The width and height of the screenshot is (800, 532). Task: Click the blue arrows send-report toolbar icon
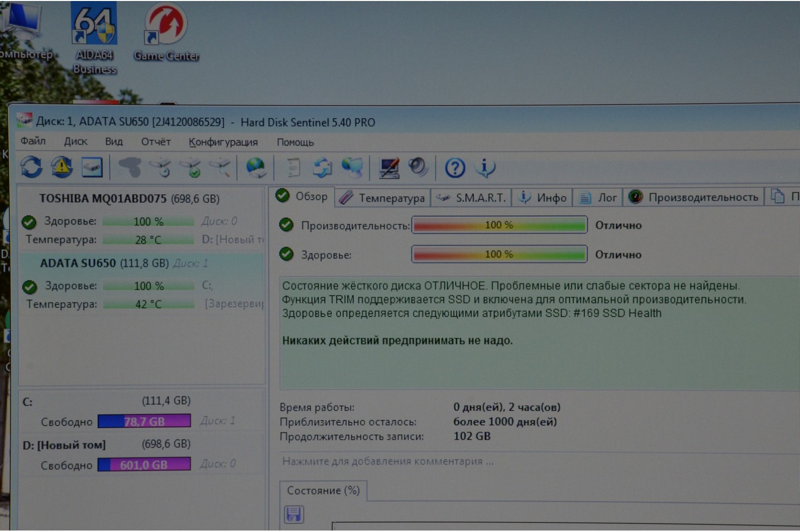click(x=322, y=168)
